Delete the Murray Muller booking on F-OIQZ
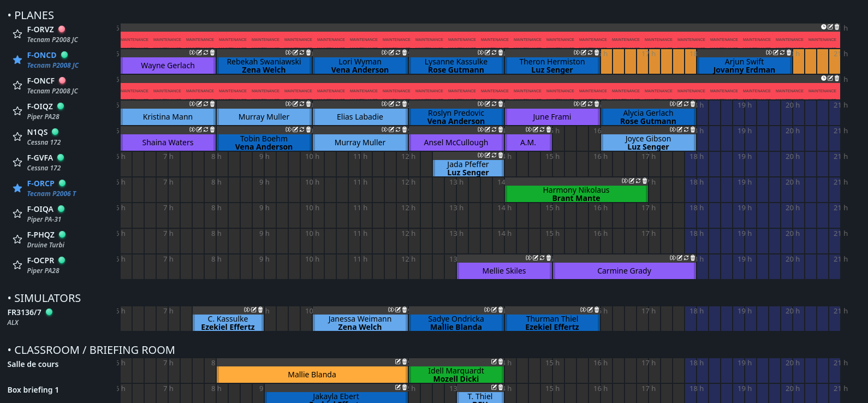Viewport: 868px width, 403px height. point(308,104)
